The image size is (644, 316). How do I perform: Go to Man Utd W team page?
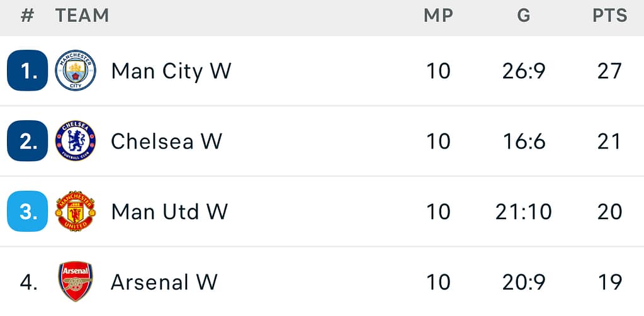169,212
